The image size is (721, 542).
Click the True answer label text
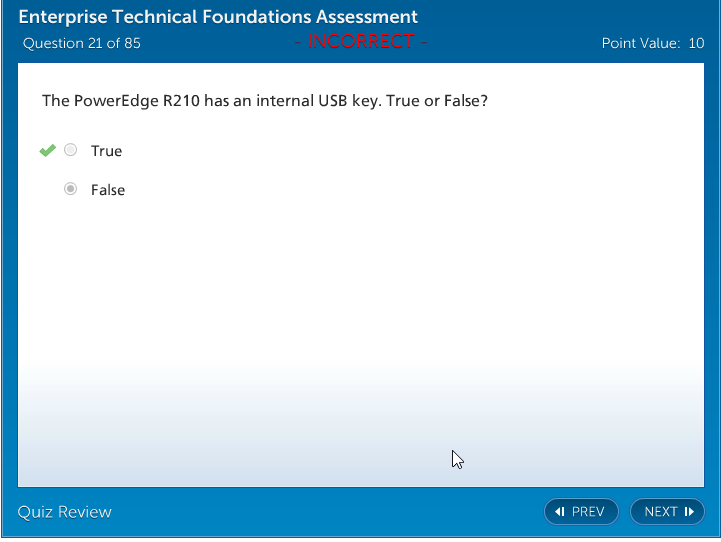pos(106,151)
